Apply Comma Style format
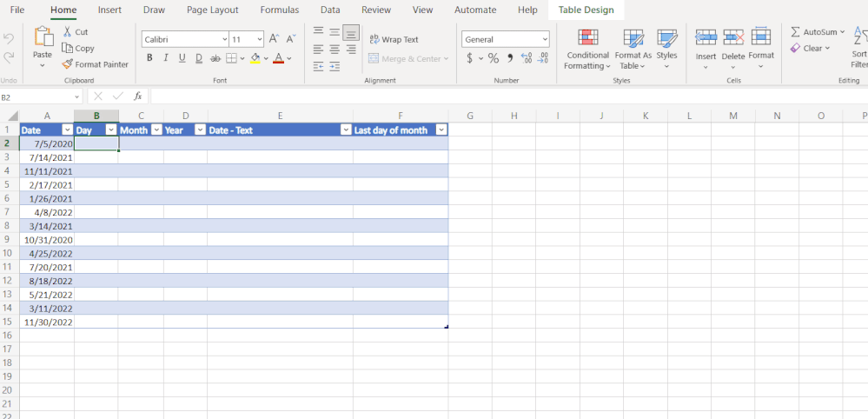This screenshot has width=868, height=419. pos(510,58)
